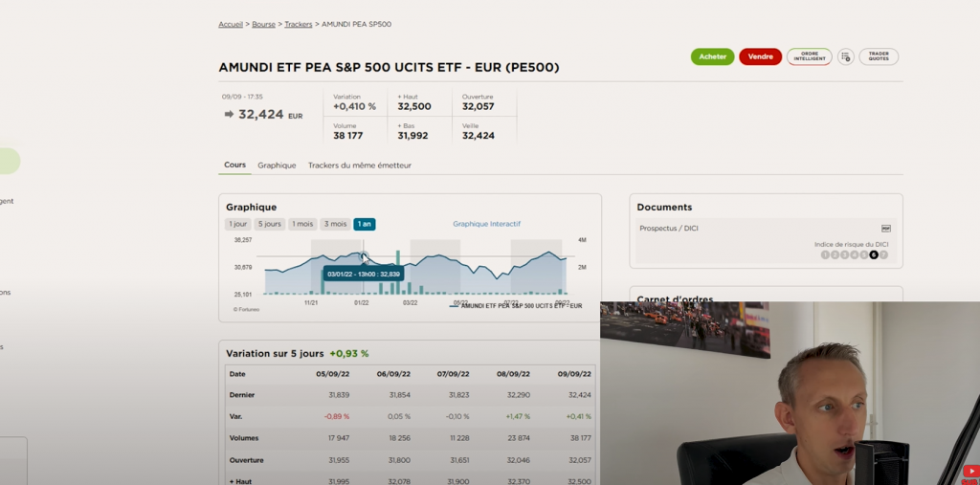Click the add-to-list icon beside Ordre Intelligent
980x485 pixels.
coord(845,56)
